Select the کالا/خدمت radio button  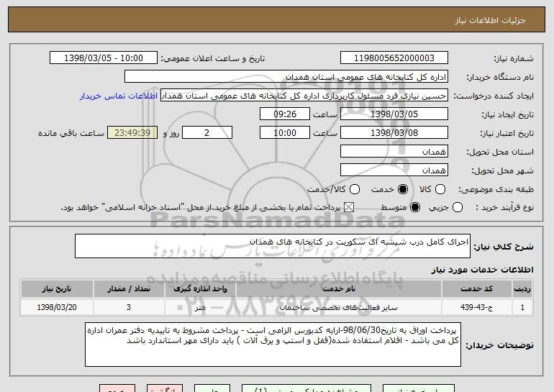[x=355, y=189]
